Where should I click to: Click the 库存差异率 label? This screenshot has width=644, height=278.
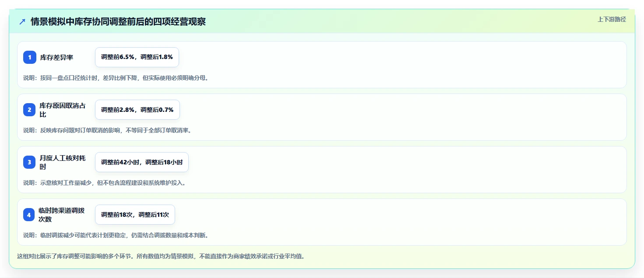click(x=56, y=57)
